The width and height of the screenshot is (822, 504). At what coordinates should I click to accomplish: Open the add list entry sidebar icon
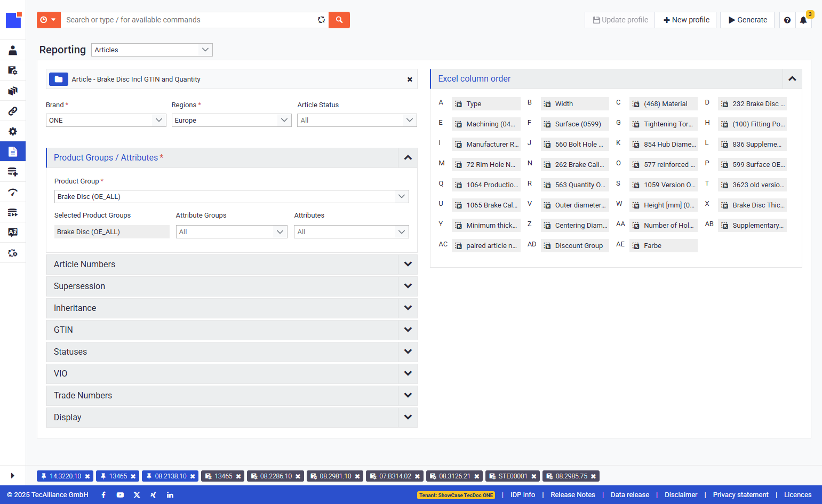click(13, 172)
